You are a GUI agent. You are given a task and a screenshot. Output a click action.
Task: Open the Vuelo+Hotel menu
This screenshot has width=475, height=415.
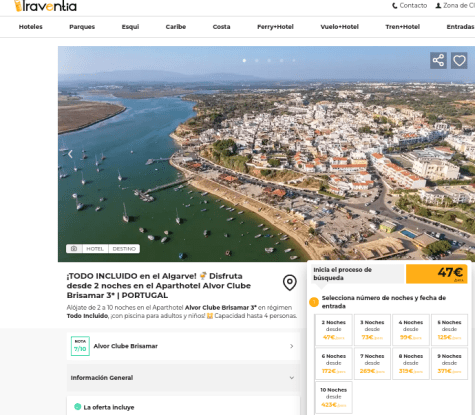click(x=339, y=27)
